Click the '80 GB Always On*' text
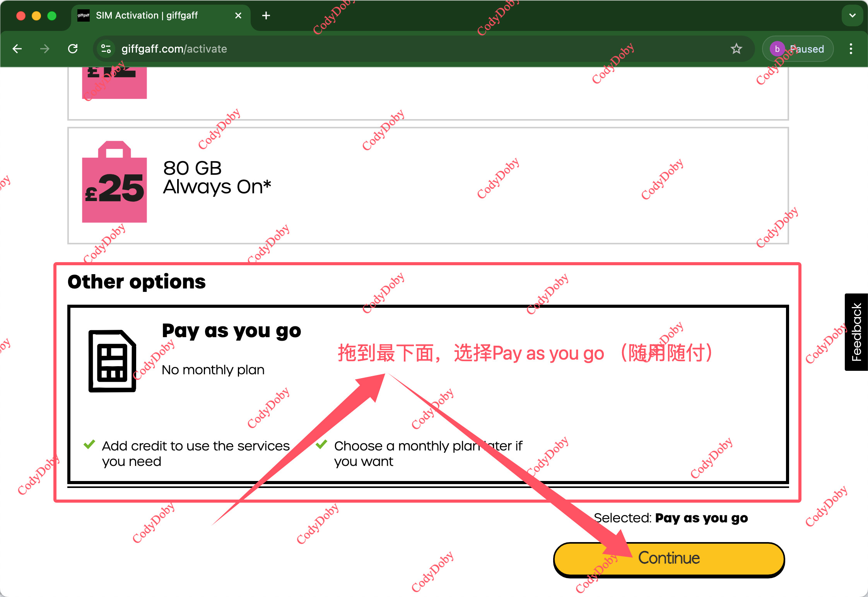868x597 pixels. tap(217, 177)
